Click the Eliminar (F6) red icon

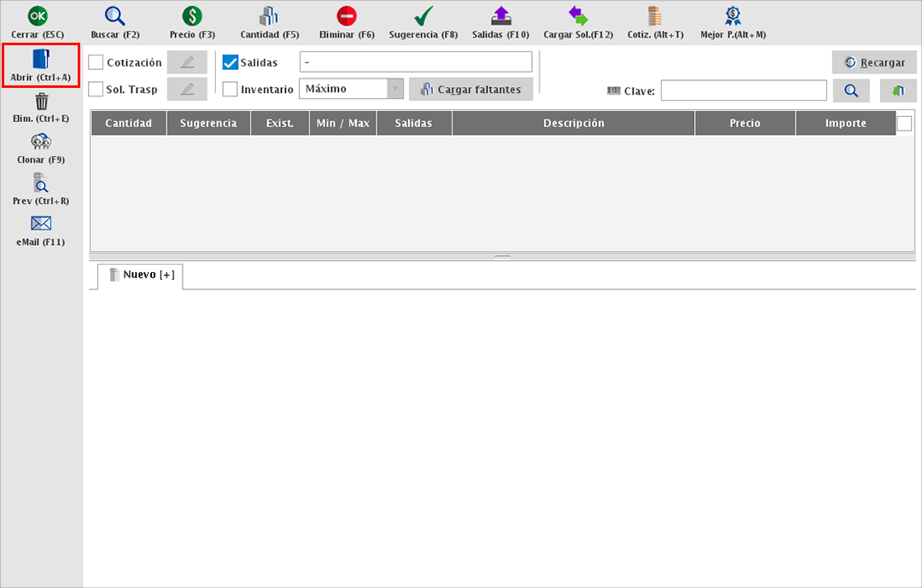pyautogui.click(x=347, y=16)
